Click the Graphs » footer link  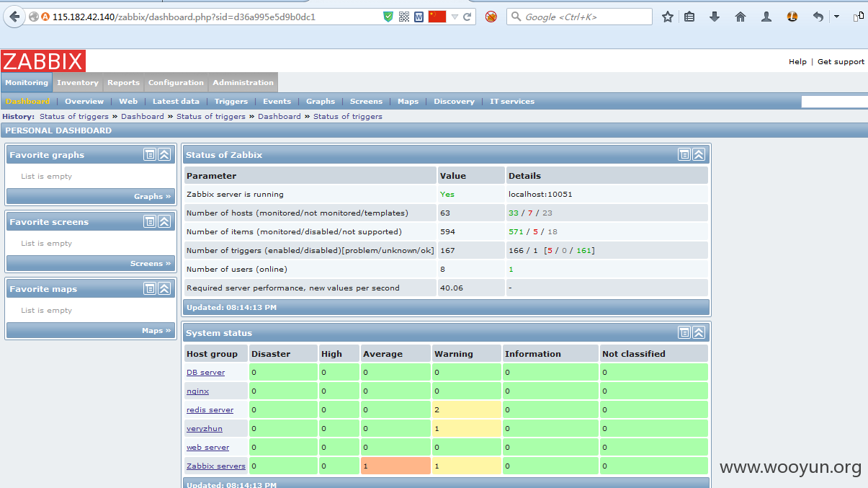tap(152, 196)
